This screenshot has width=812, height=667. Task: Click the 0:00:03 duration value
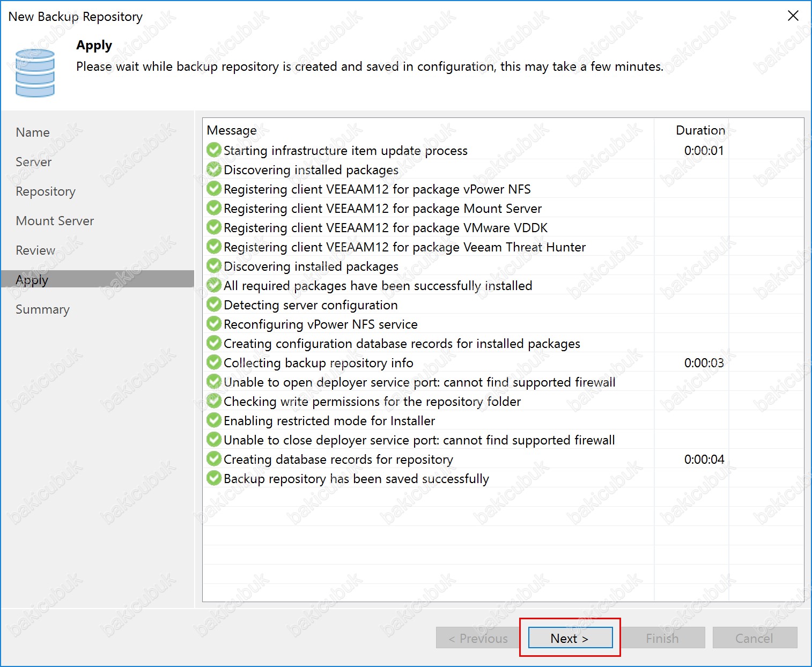tap(704, 363)
